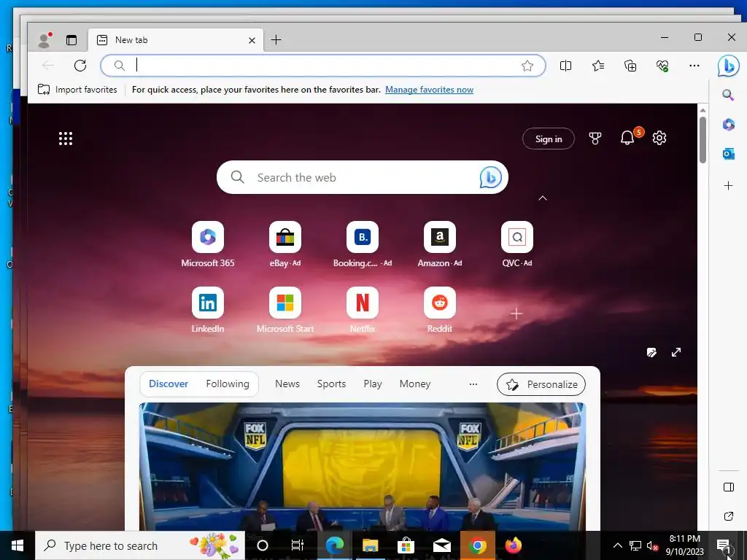Image resolution: width=747 pixels, height=560 pixels.
Task: Refresh the current page
Action: click(80, 65)
